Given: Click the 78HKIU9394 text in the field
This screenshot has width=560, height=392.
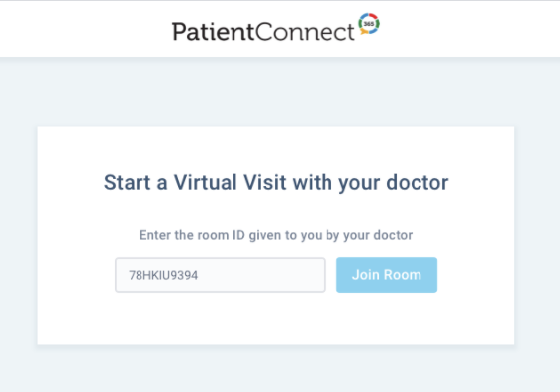Looking at the screenshot, I should [163, 275].
